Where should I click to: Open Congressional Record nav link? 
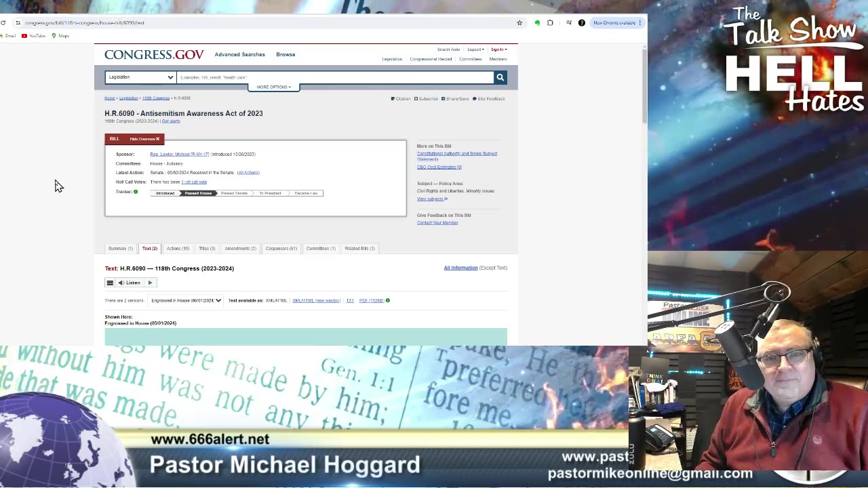pos(431,59)
